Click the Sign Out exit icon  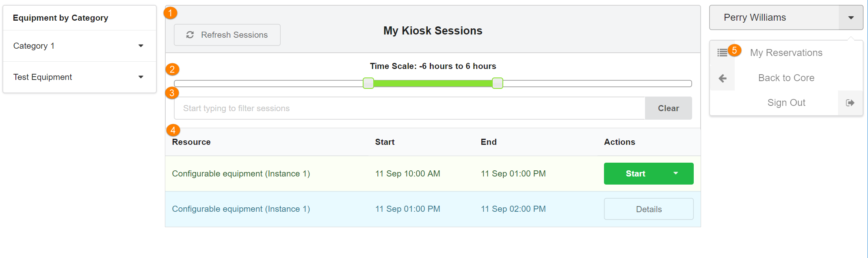[850, 103]
